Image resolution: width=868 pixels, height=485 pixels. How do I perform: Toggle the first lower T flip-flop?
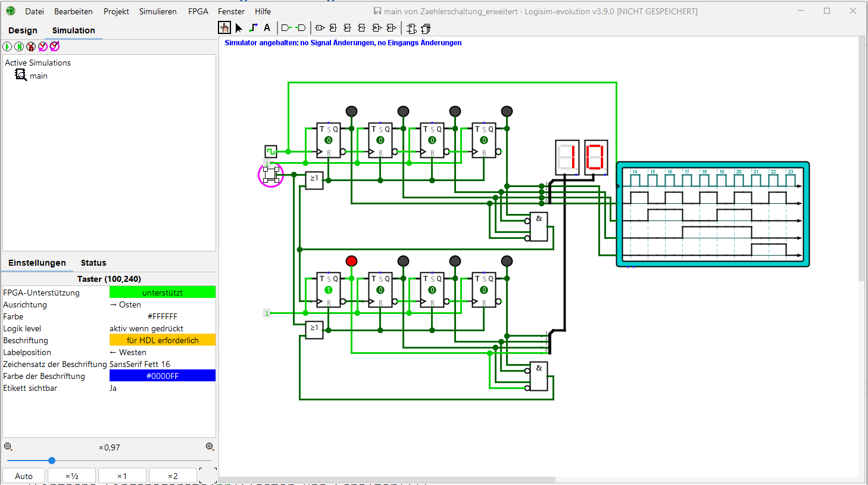(x=329, y=290)
